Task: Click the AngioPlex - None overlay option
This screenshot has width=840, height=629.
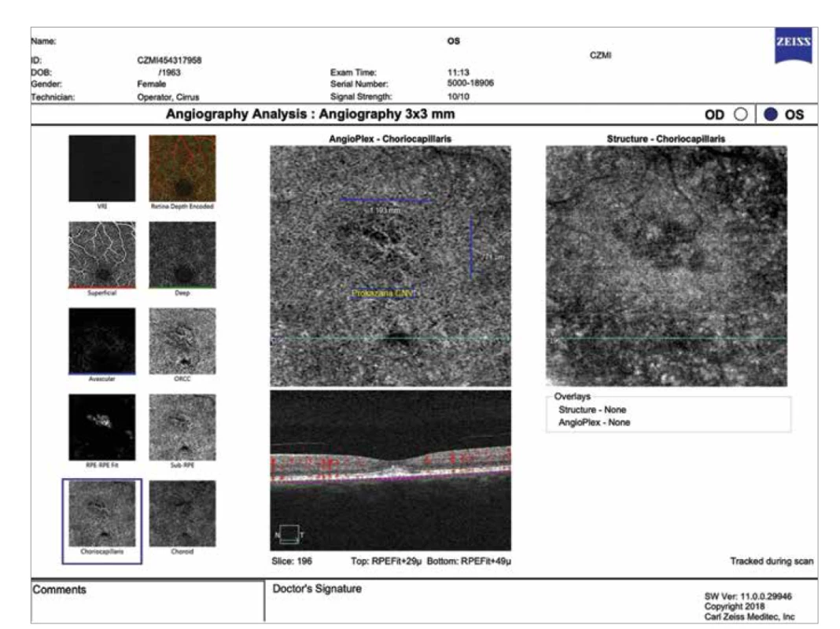Action: [x=594, y=422]
